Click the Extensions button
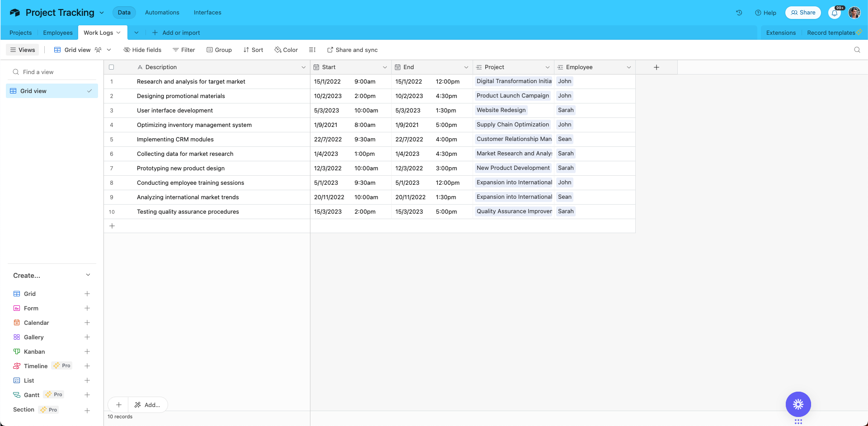Viewport: 868px width, 426px height. click(x=781, y=33)
